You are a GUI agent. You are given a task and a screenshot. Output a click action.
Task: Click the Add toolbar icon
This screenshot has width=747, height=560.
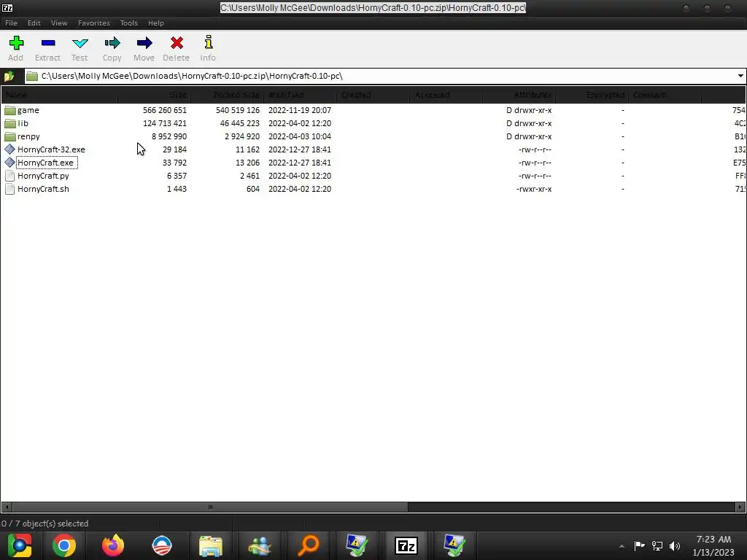coord(16,43)
